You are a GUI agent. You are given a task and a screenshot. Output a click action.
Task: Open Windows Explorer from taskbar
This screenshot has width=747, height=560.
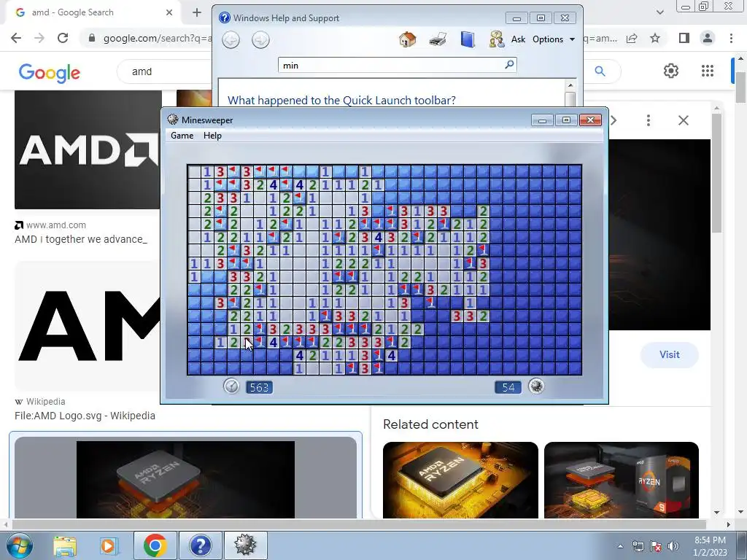[65, 545]
